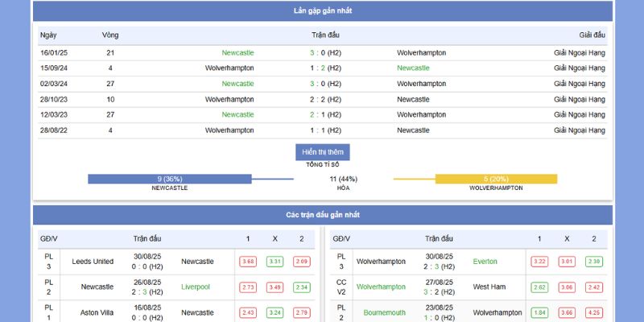
Task: Click the 'Hiển thị thêm' button
Action: point(323,152)
